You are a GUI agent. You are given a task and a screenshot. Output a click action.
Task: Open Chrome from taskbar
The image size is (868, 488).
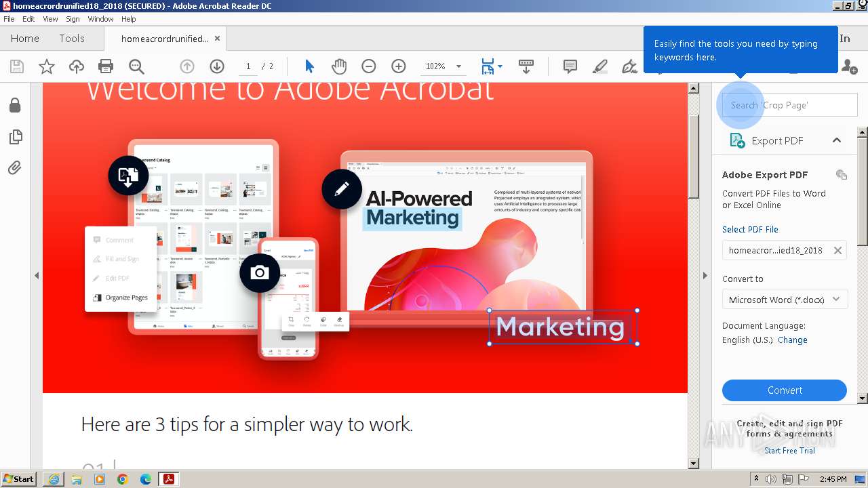click(x=123, y=479)
